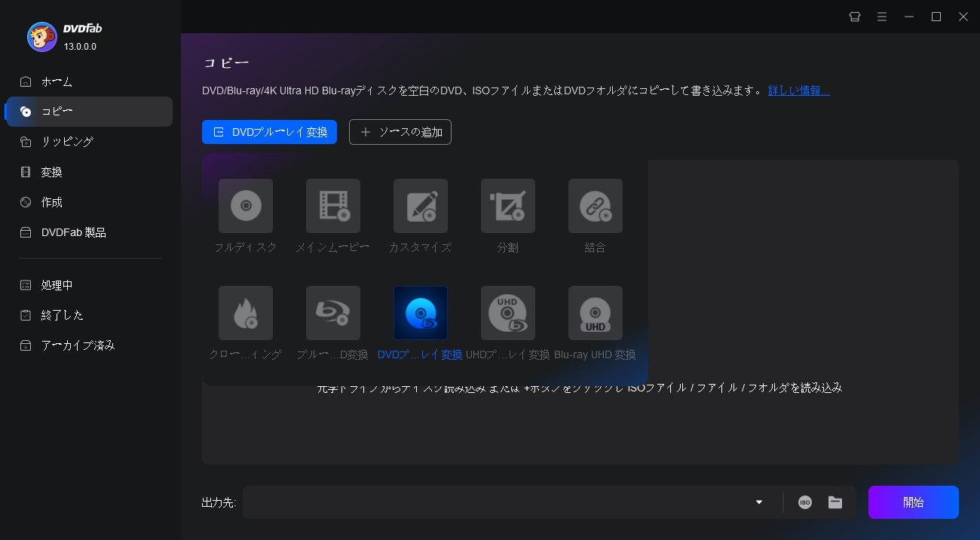Expand the 出力先 dropdown arrow
The image size is (980, 540).
point(759,502)
